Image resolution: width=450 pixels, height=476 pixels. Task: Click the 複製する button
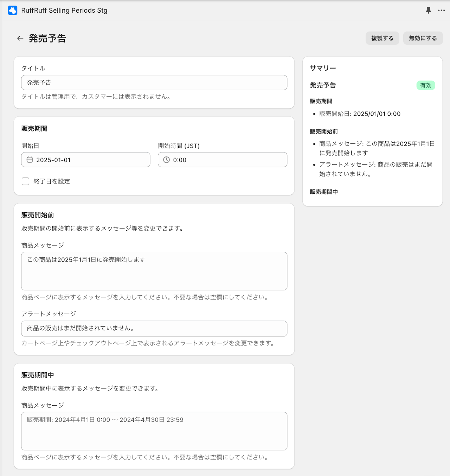click(x=382, y=38)
